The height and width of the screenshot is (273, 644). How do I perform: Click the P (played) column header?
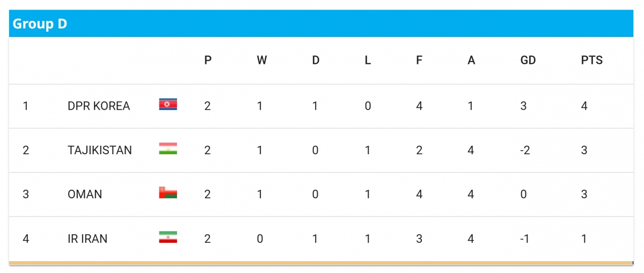point(208,60)
